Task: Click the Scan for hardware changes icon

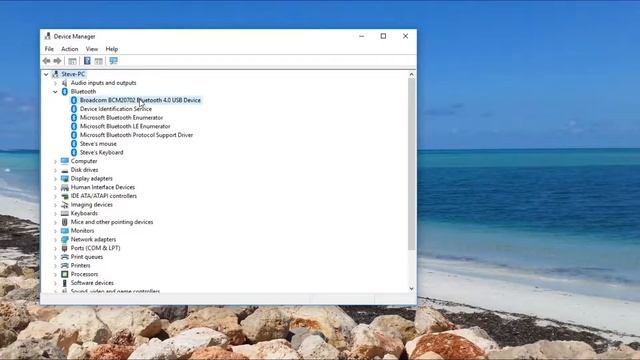Action: (x=113, y=61)
